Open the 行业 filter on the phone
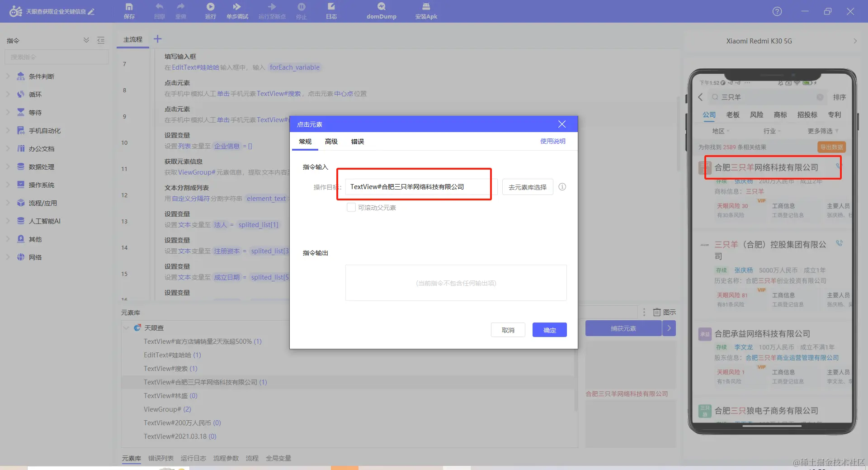 coord(772,131)
